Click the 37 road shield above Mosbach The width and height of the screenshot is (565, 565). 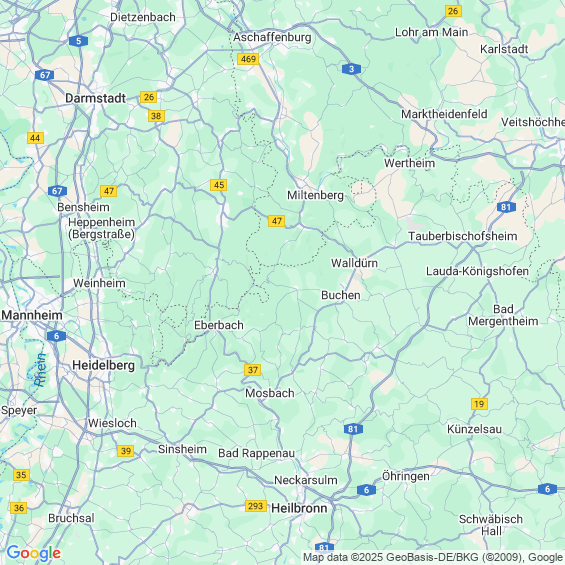(x=252, y=370)
